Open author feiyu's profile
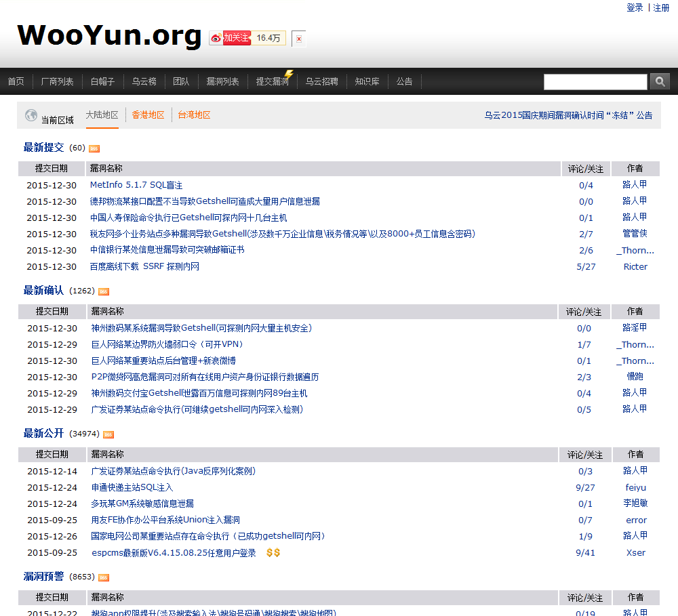 (636, 488)
